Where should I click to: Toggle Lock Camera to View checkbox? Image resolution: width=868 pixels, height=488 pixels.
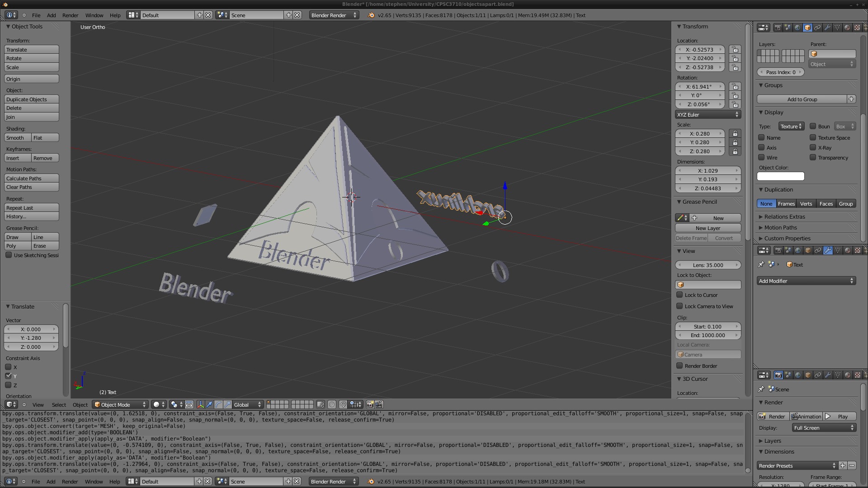click(679, 306)
